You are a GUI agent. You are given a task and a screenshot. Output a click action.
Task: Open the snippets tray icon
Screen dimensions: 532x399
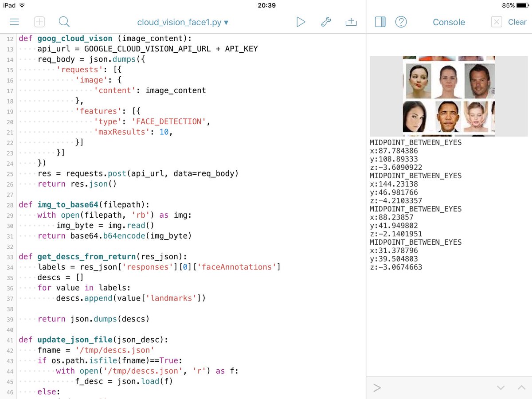pos(351,22)
